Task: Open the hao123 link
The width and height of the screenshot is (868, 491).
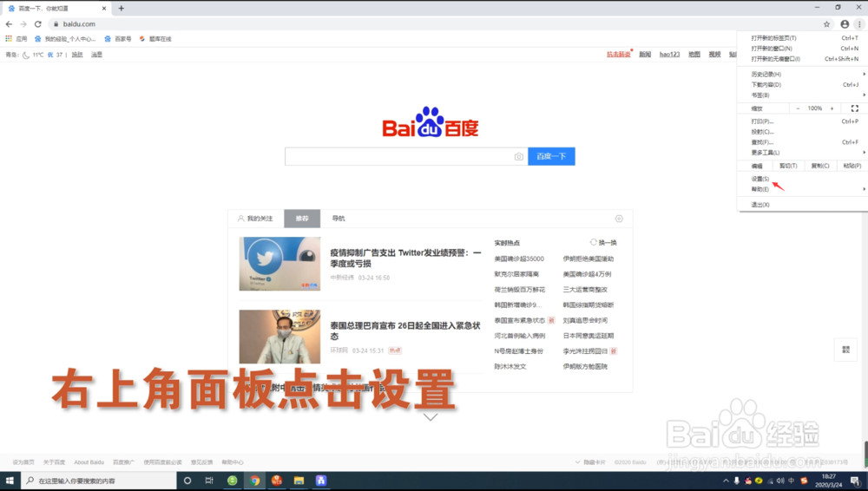Action: point(669,55)
